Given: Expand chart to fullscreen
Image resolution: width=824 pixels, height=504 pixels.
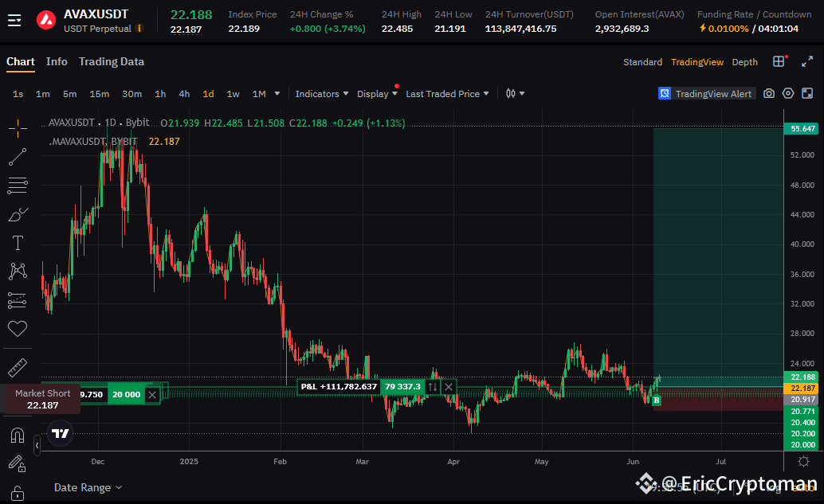Looking at the screenshot, I should 807,62.
